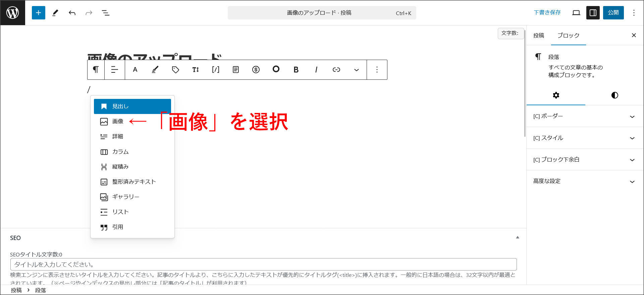Screen dimensions: 644x295
Task: Click the WordPress logo icon
Action: point(13,13)
